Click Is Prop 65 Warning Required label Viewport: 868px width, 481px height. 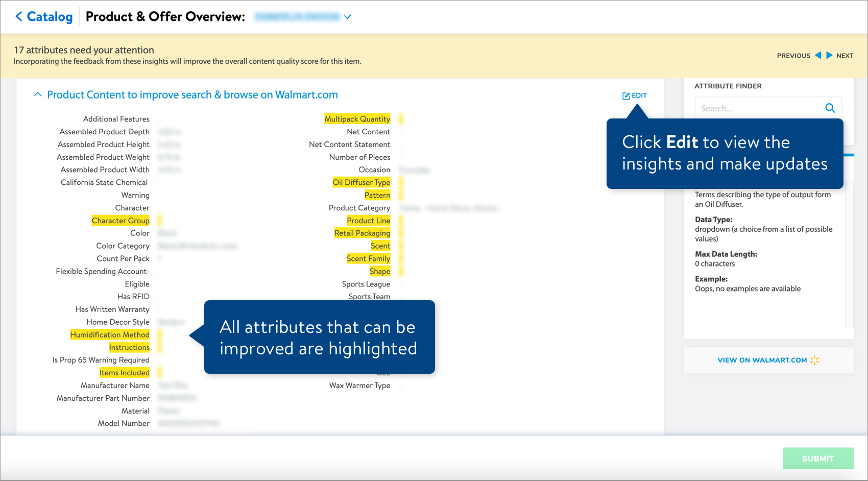click(x=101, y=360)
